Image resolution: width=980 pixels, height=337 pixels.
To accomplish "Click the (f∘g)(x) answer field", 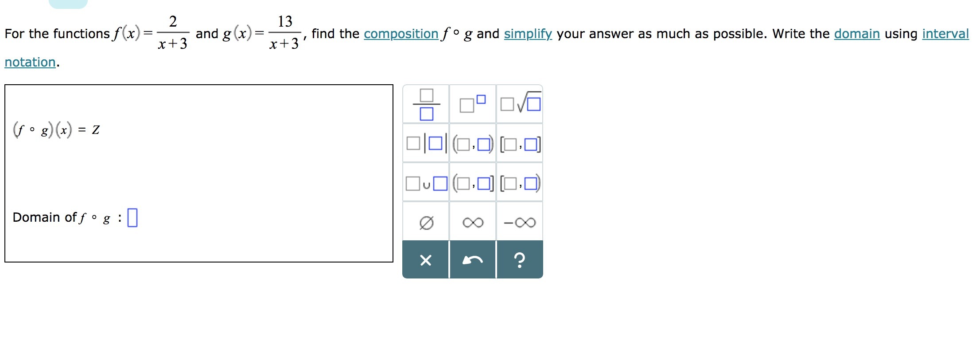I will coord(96,130).
